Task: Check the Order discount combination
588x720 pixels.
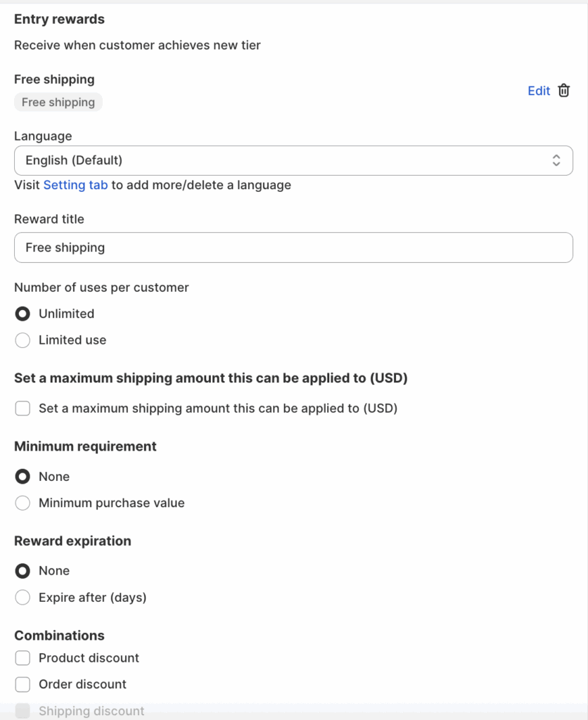Action: [23, 684]
